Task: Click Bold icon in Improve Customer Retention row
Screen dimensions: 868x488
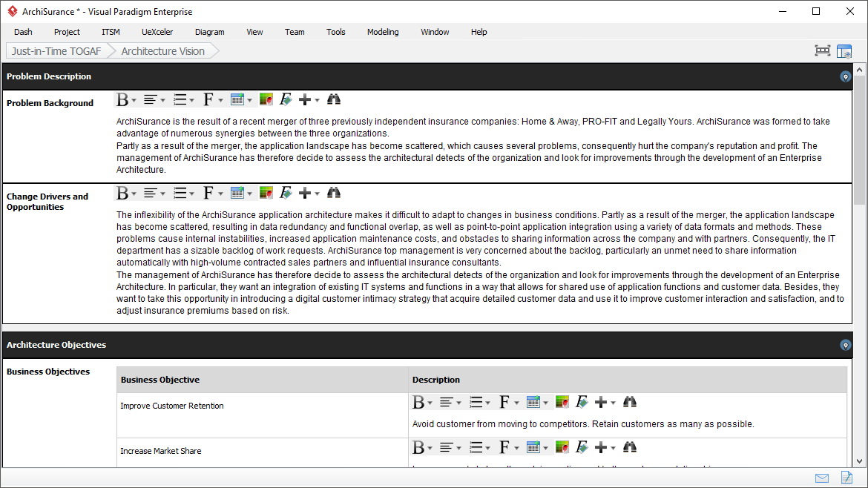Action: 418,402
